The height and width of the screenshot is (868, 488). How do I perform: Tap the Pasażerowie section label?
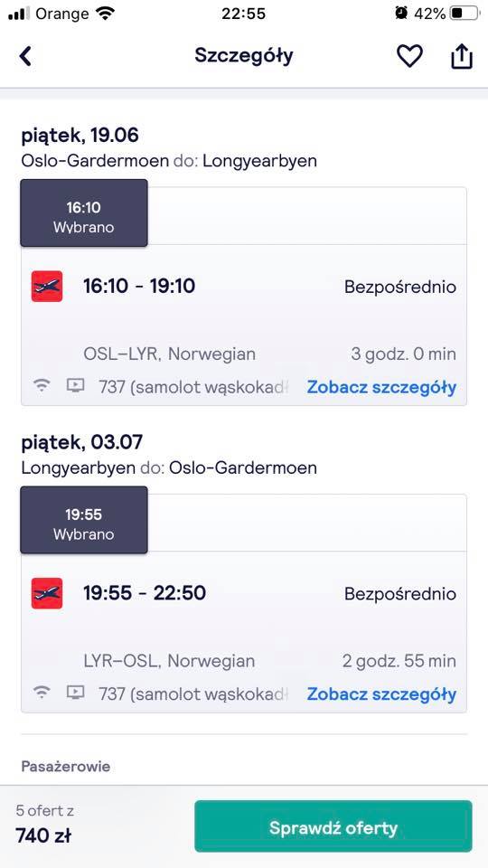[x=66, y=766]
